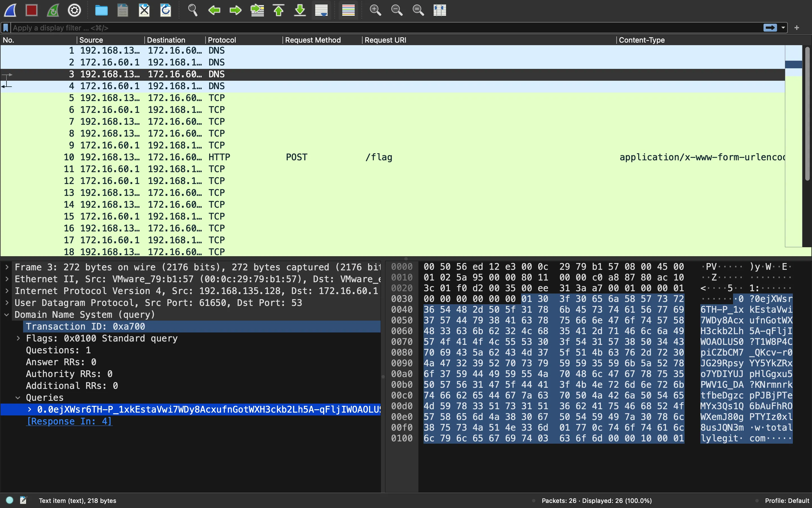The height and width of the screenshot is (508, 812).
Task: Sort by the Source column header
Action: [111, 40]
